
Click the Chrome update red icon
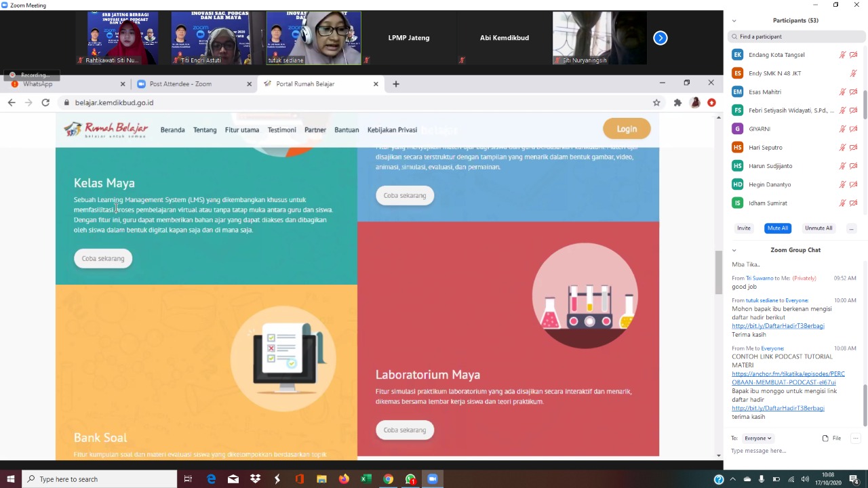(711, 102)
